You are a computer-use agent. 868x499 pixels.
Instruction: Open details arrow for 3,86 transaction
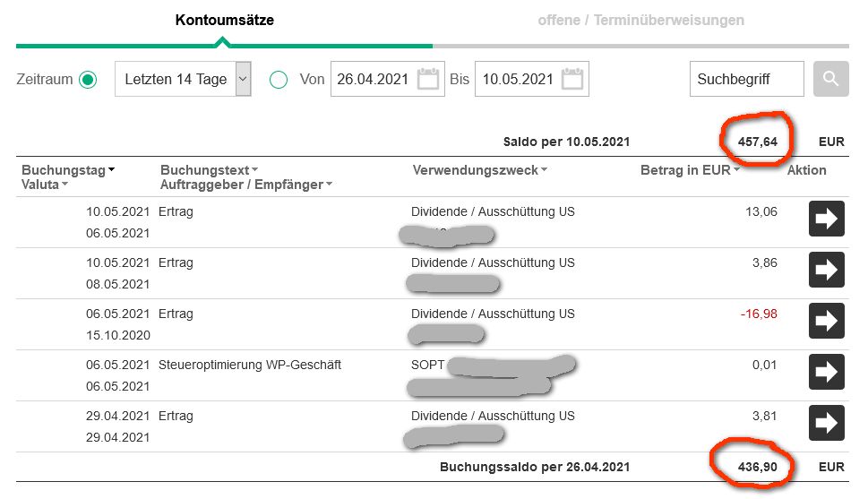(827, 271)
